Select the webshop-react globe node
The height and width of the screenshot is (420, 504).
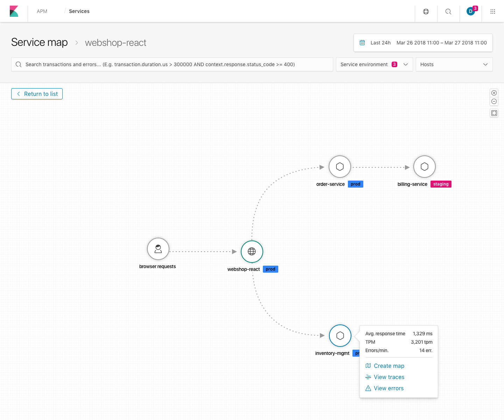pyautogui.click(x=252, y=252)
